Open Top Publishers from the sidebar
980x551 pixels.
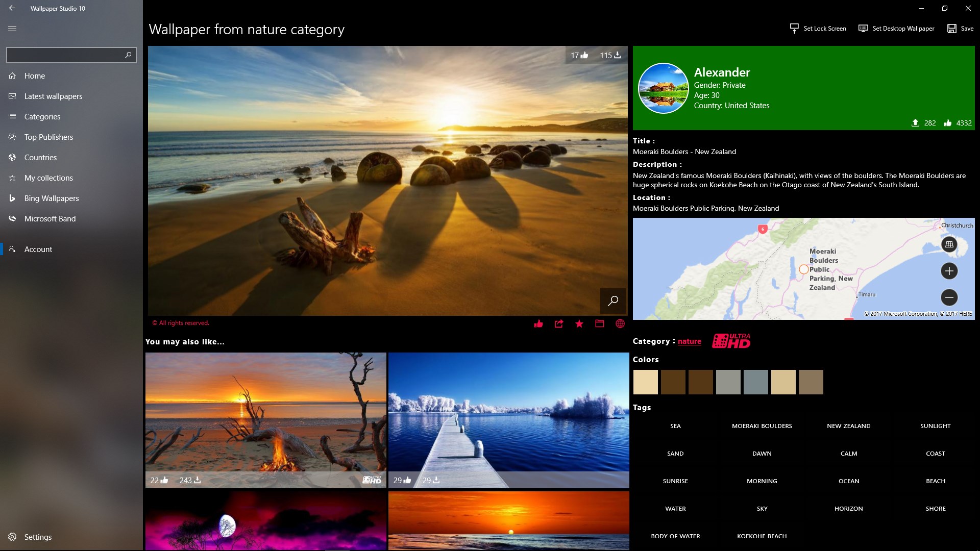point(49,137)
